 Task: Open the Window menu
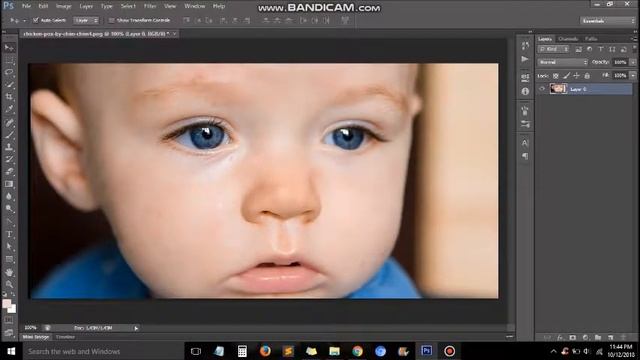(x=194, y=6)
